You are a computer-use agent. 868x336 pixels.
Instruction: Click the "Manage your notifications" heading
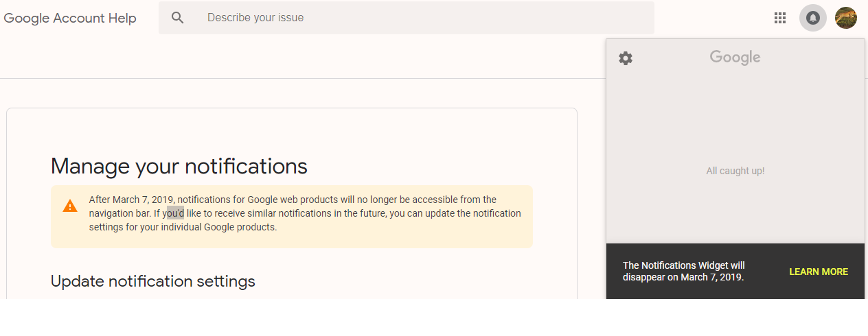click(x=179, y=166)
